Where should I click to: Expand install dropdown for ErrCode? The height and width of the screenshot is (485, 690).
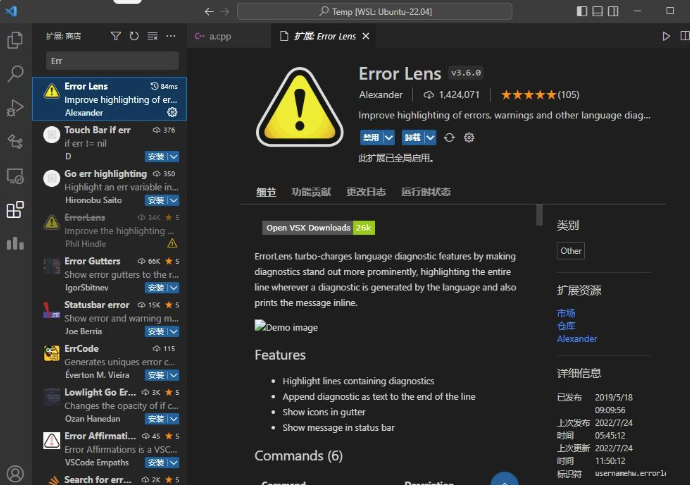(x=174, y=375)
